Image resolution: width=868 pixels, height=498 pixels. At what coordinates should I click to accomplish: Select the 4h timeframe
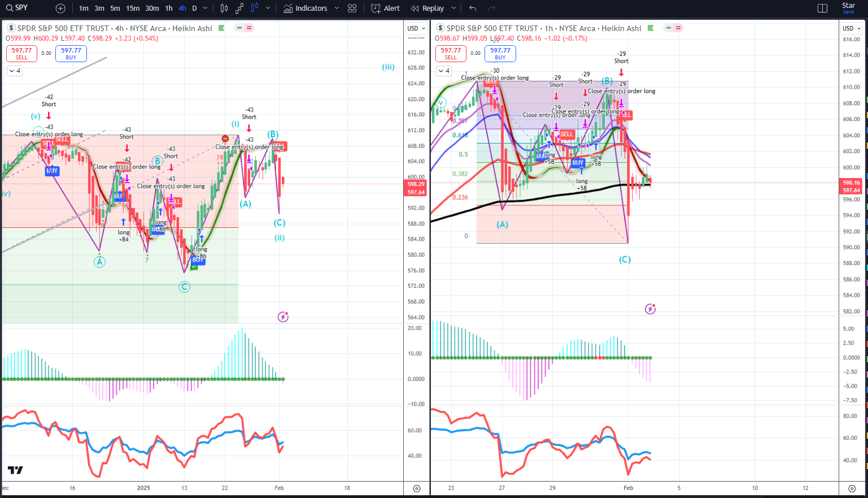click(182, 8)
